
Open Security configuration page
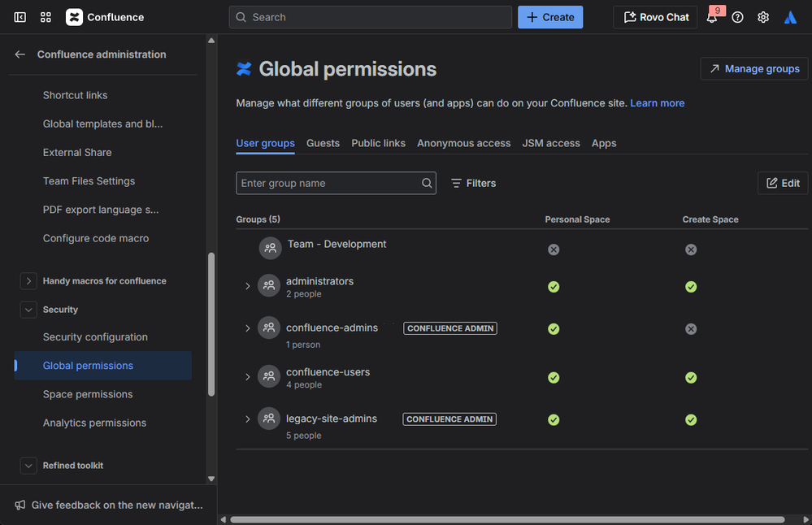click(95, 337)
